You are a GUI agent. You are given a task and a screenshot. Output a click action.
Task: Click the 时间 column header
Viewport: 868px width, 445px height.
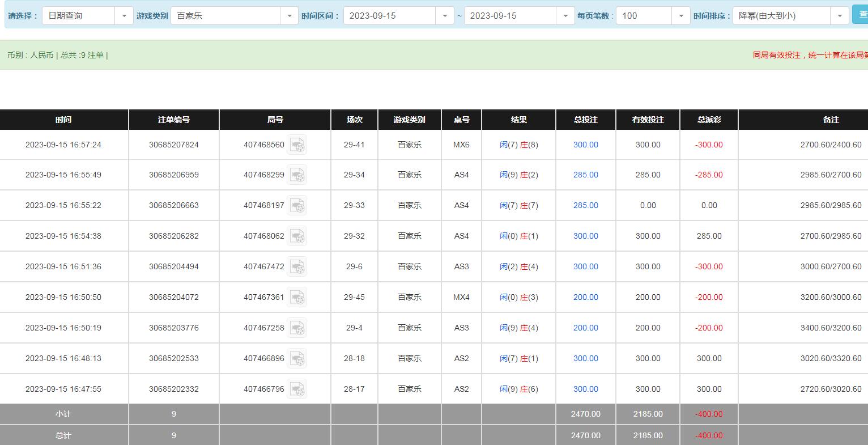[63, 120]
